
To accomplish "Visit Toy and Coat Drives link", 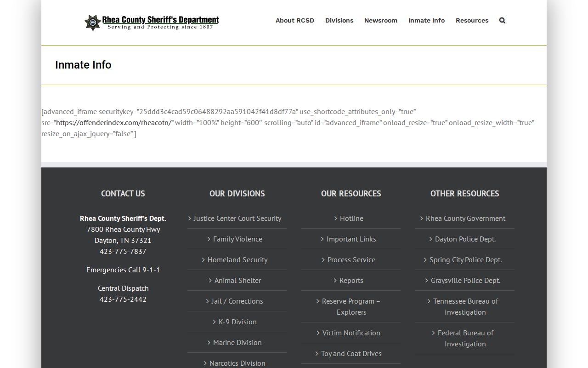I will [351, 354].
